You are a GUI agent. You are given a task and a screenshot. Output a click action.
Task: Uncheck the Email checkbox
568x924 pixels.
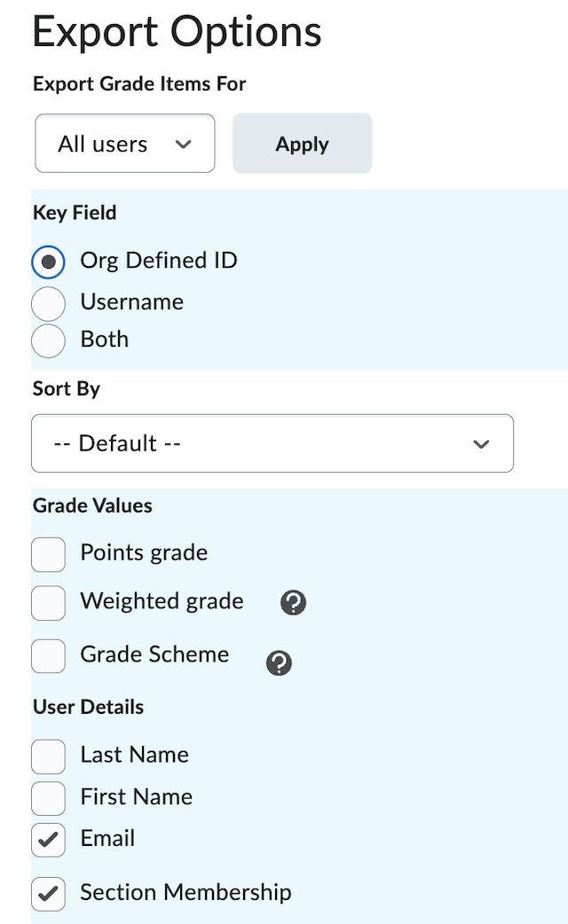click(x=48, y=840)
